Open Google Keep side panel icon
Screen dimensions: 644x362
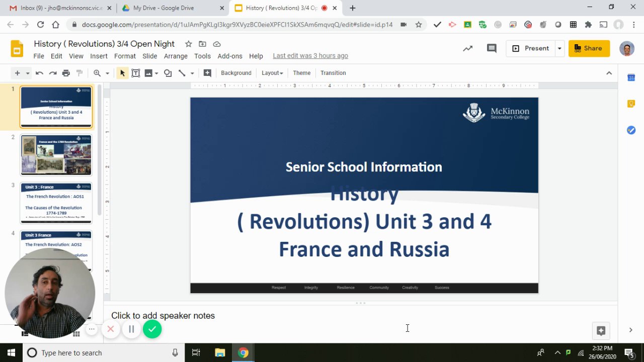(x=631, y=104)
